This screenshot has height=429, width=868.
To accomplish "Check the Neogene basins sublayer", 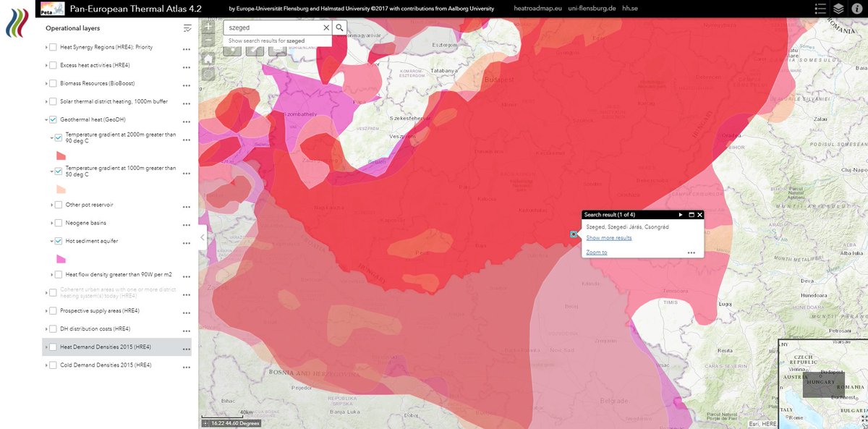I will (59, 223).
